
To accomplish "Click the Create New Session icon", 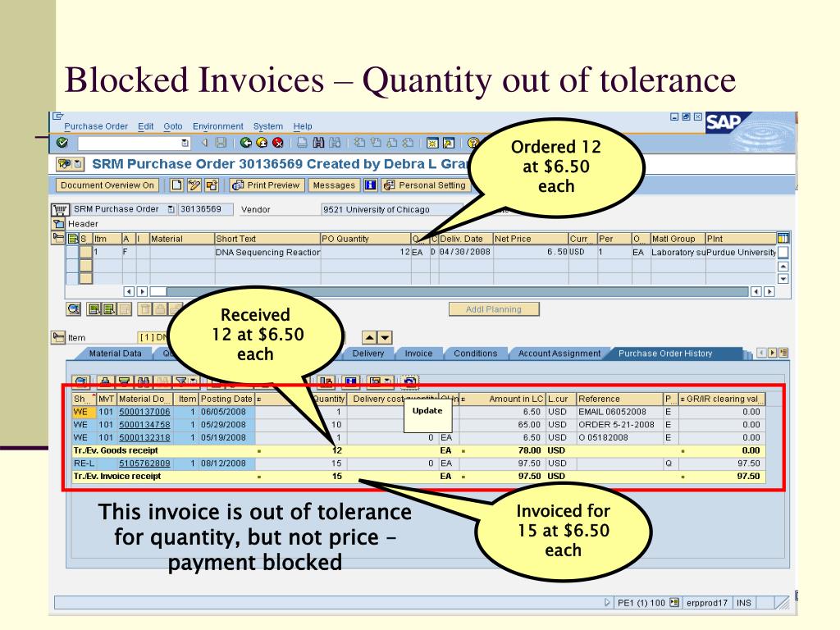I will [432, 143].
